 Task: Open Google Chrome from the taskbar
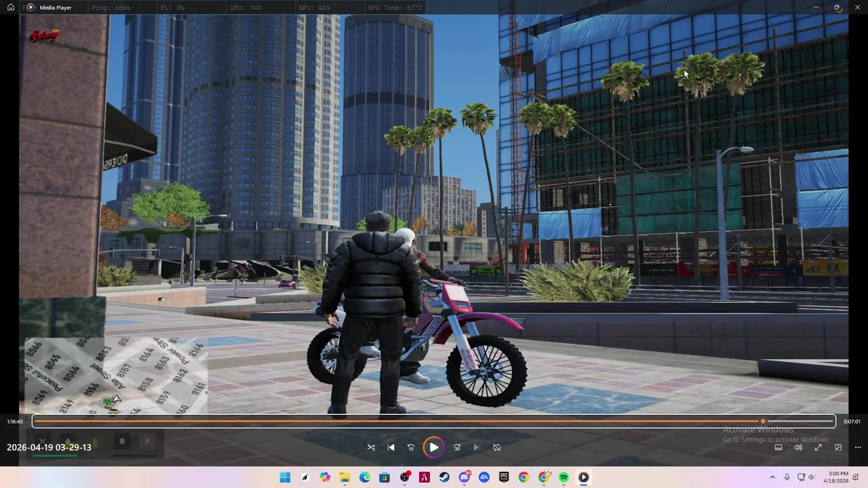[x=524, y=477]
